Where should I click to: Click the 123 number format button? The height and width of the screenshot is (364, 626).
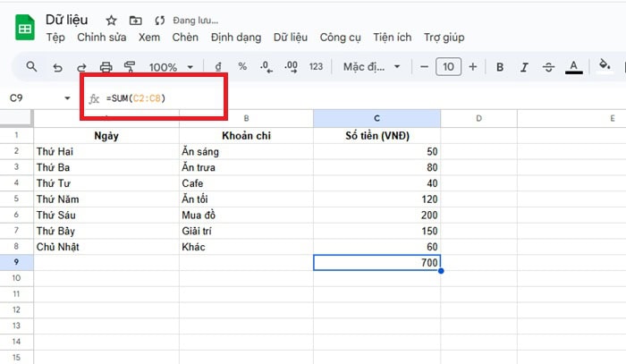click(x=315, y=67)
